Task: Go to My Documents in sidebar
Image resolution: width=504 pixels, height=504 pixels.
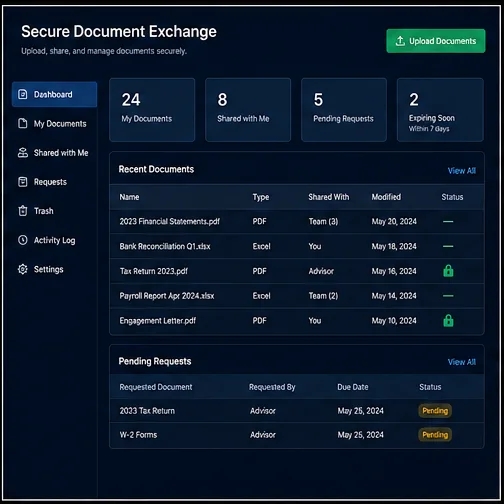Action: click(x=60, y=124)
